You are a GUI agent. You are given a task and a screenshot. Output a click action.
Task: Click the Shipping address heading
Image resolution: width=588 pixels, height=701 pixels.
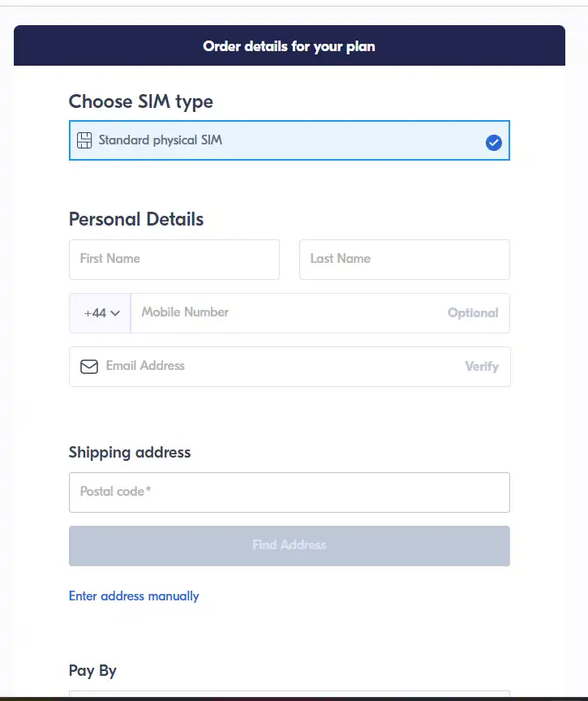click(130, 453)
